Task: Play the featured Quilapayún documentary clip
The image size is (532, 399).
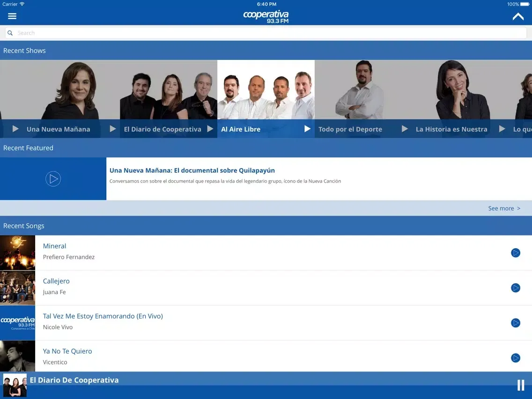Action: [53, 179]
